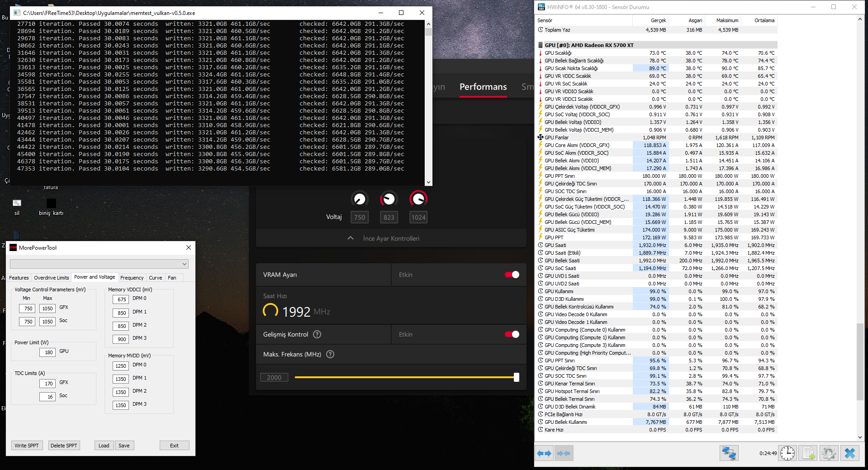
Task: Click the Power Limit GPU 180 field
Action: coord(47,352)
